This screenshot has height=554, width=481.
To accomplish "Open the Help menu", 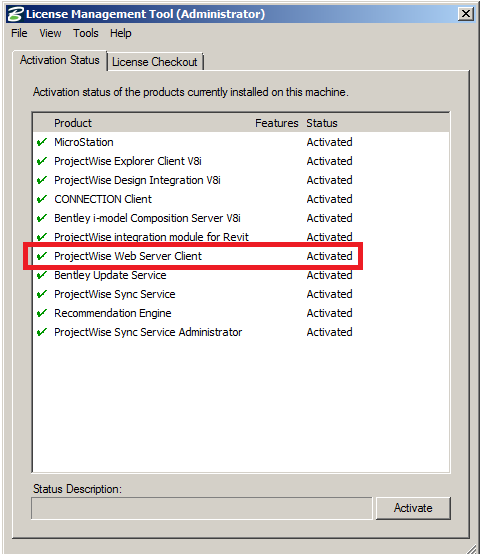I will [121, 33].
